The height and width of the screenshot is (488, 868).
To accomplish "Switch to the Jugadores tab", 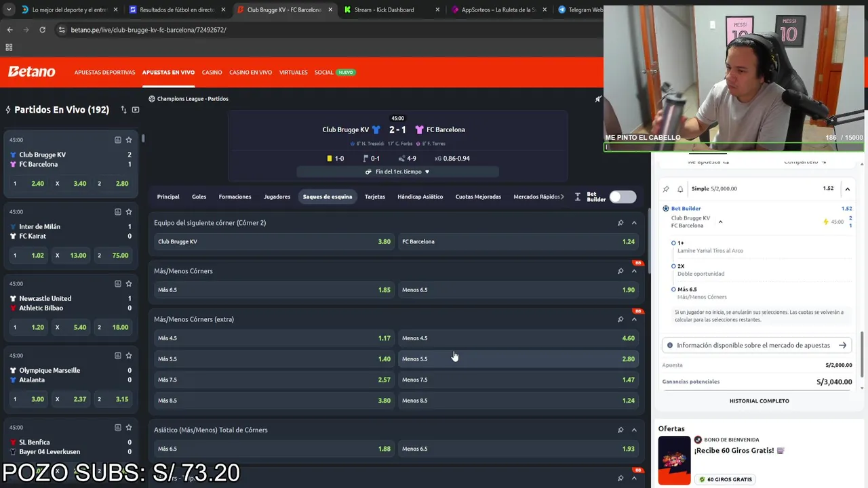I will 277,197.
